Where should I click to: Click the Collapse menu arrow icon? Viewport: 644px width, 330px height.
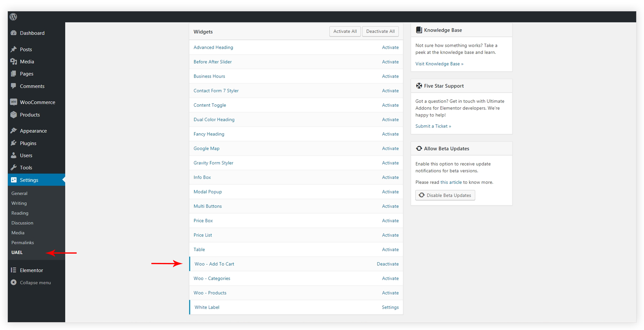pos(14,282)
